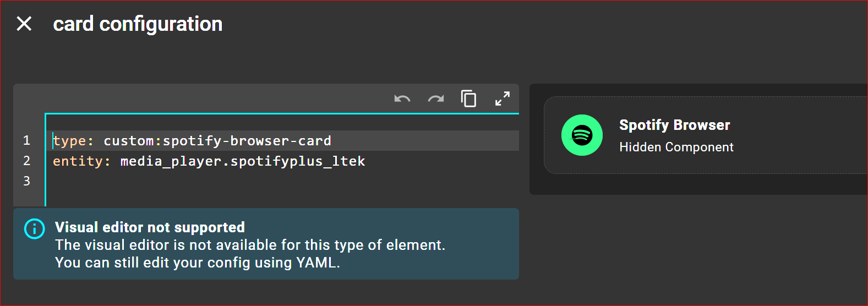Image resolution: width=868 pixels, height=306 pixels.
Task: Click the "card configuration" dialog title
Action: click(x=138, y=24)
